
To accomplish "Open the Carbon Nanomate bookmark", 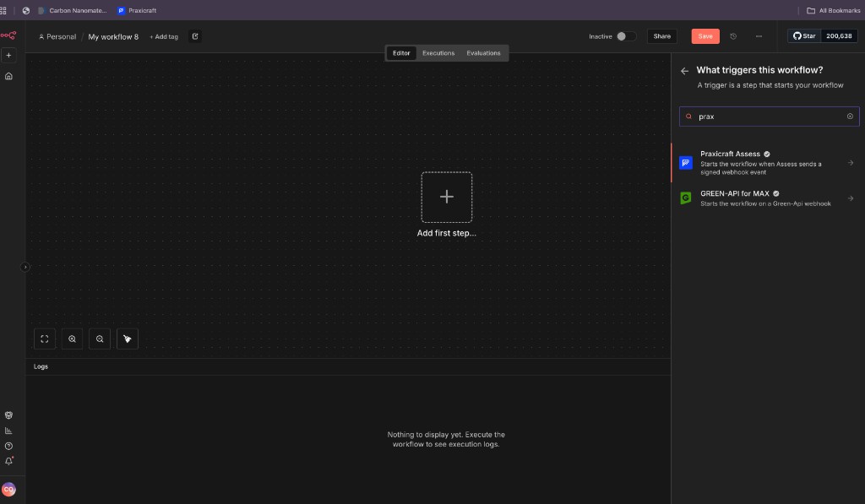I will (73, 10).
